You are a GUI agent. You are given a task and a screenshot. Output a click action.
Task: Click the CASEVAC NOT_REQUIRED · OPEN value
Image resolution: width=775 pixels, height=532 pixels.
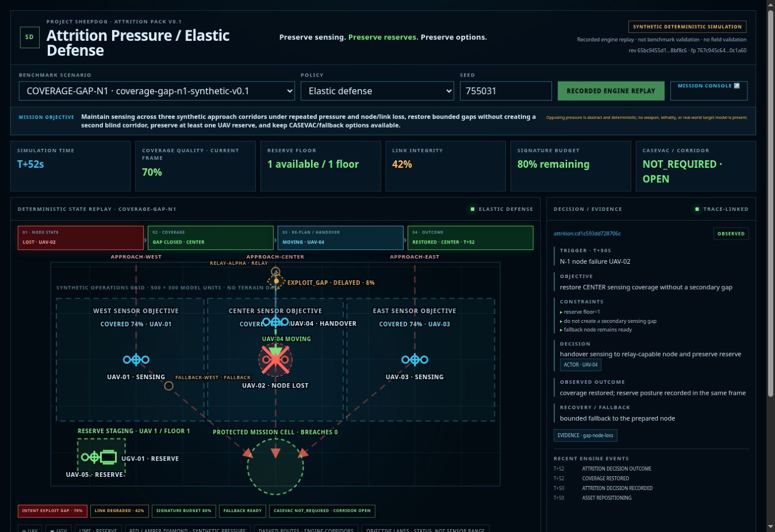(682, 171)
